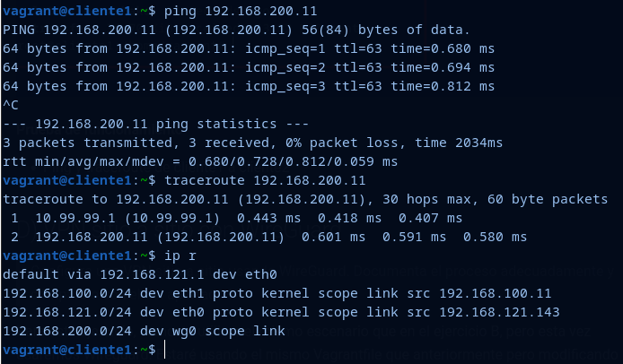Click the 192.168.100.0/24 eth1 route line
Screen dimensions: 623x364
pyautogui.click(x=276, y=293)
